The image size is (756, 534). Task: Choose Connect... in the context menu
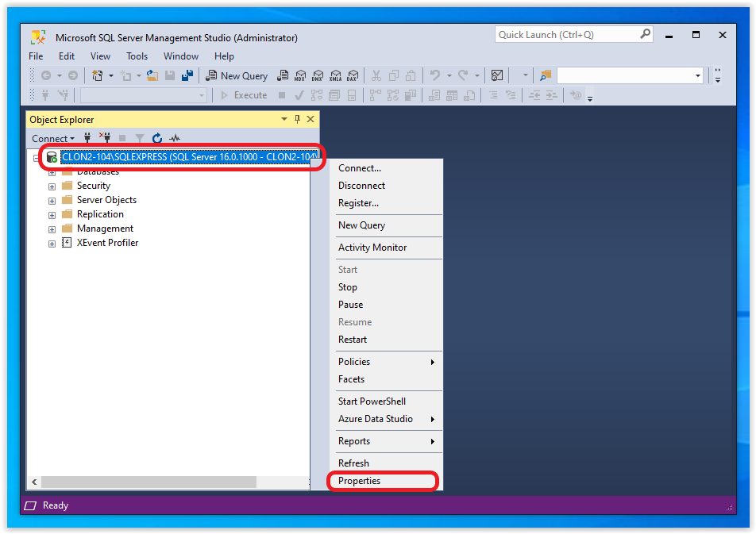pos(385,168)
